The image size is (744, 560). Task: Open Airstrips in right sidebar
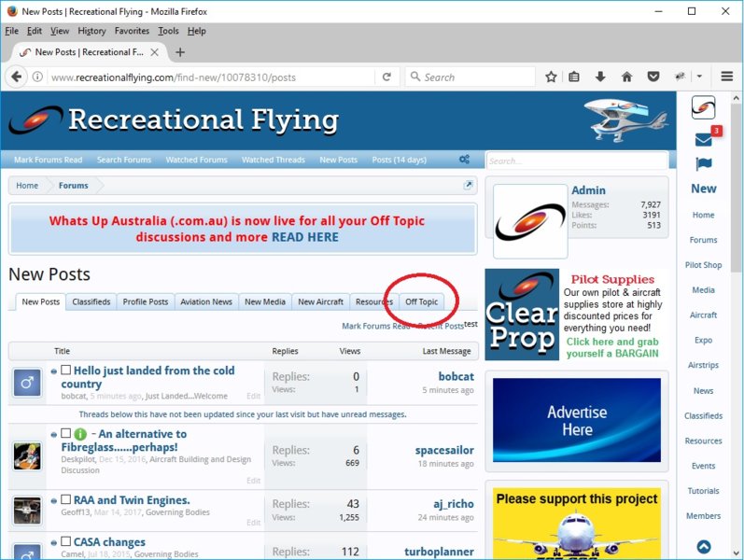[x=703, y=365]
